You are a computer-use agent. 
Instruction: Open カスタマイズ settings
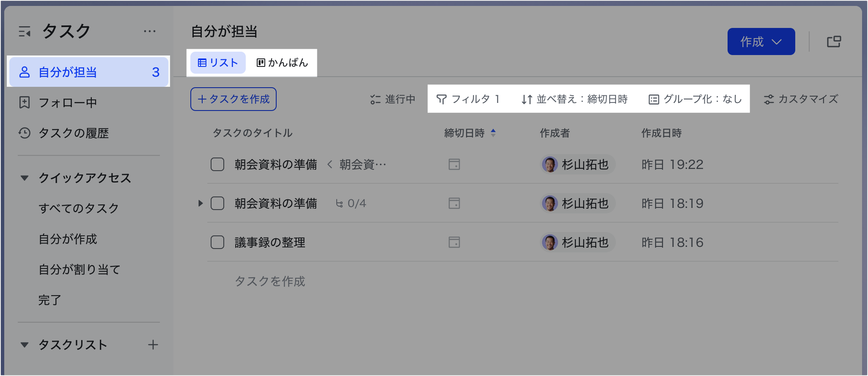click(800, 99)
